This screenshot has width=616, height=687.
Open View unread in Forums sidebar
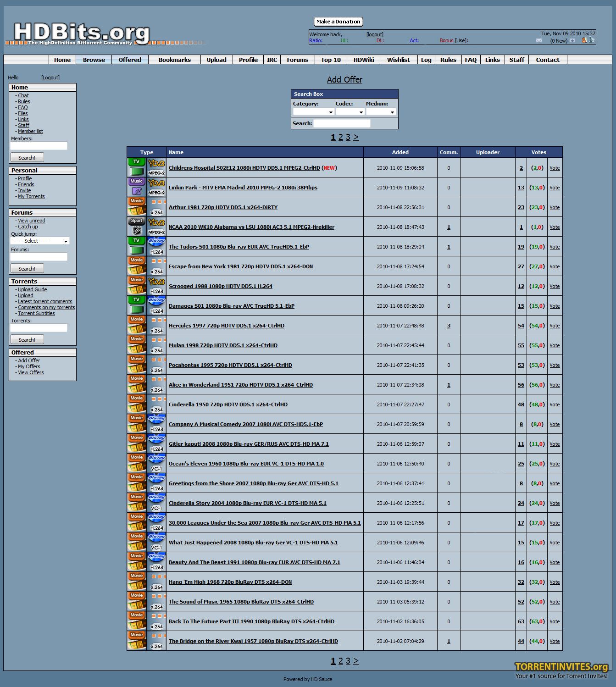click(32, 221)
